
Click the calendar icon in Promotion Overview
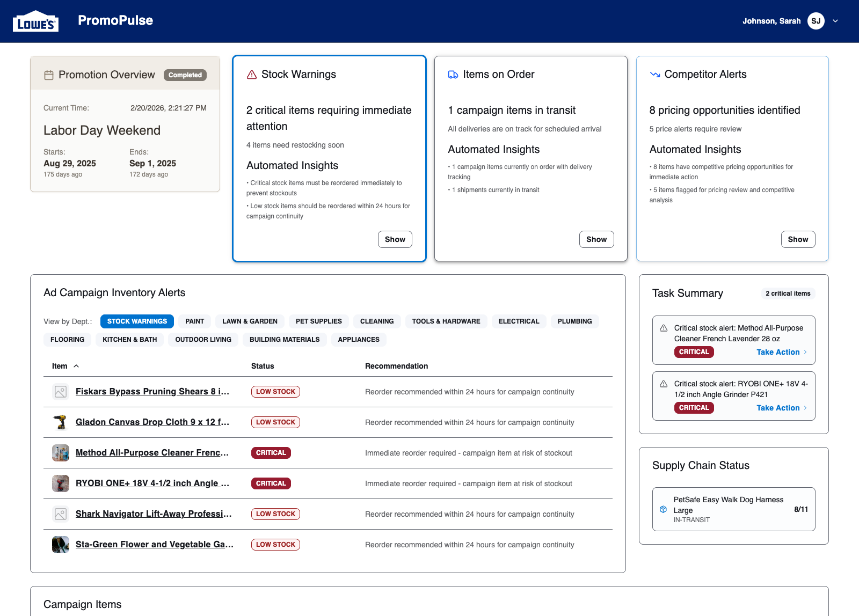point(48,75)
